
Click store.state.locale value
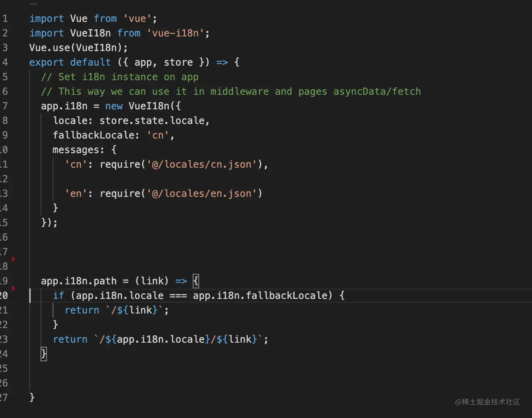pos(152,121)
